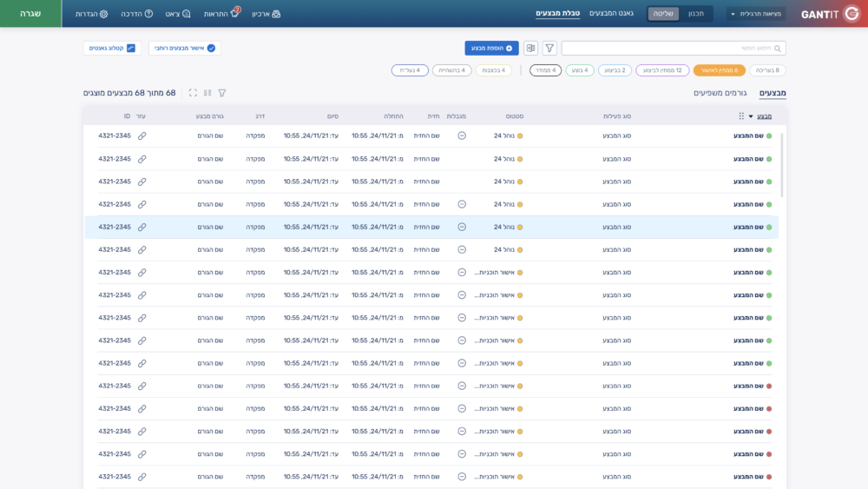
Task: Open the ארכיון archive
Action: tap(276, 14)
